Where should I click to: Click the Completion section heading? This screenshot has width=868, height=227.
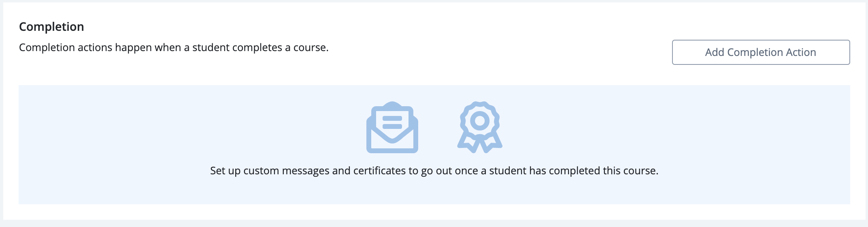51,27
